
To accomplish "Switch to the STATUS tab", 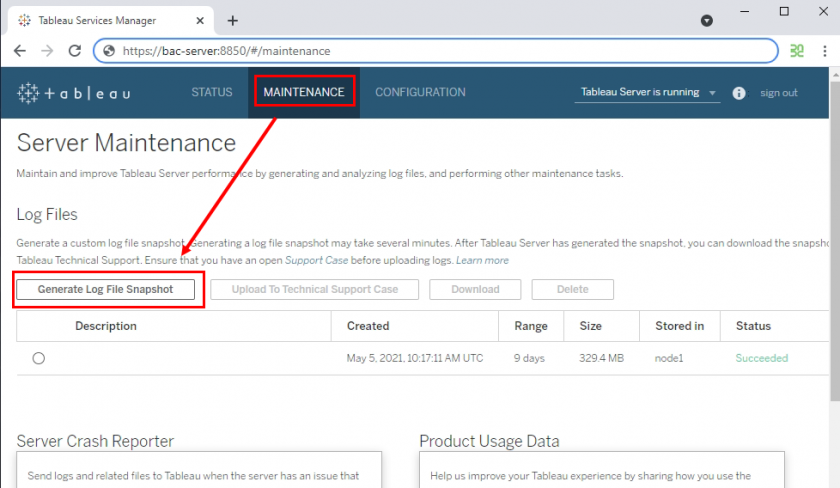I will click(x=212, y=92).
